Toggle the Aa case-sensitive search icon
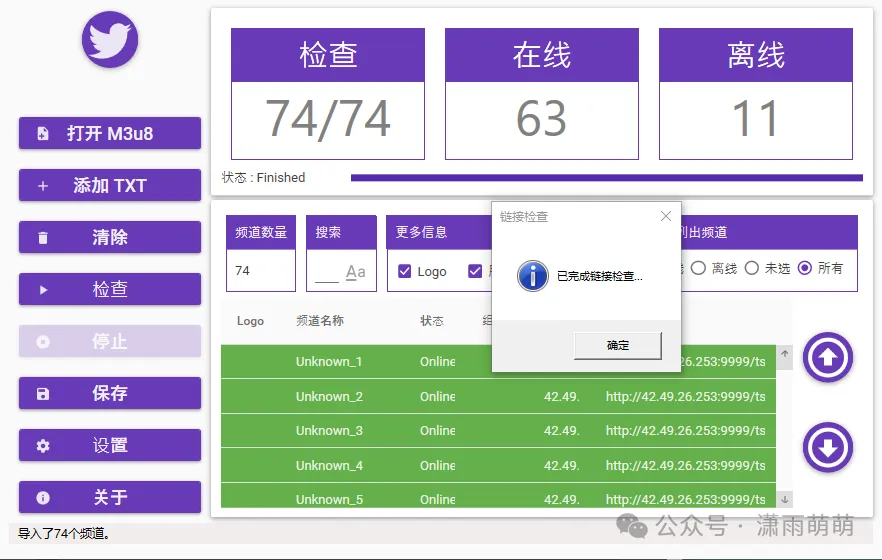 click(356, 272)
